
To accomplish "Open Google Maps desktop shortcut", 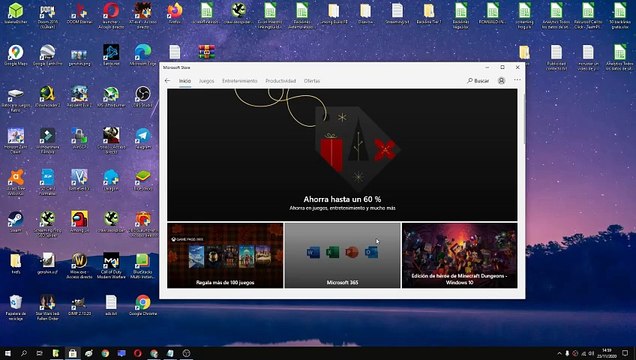I will [x=15, y=56].
